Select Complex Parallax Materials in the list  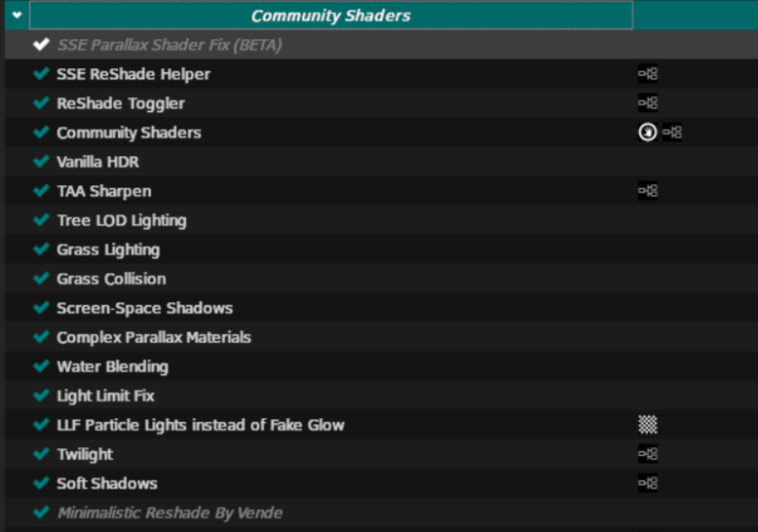154,337
